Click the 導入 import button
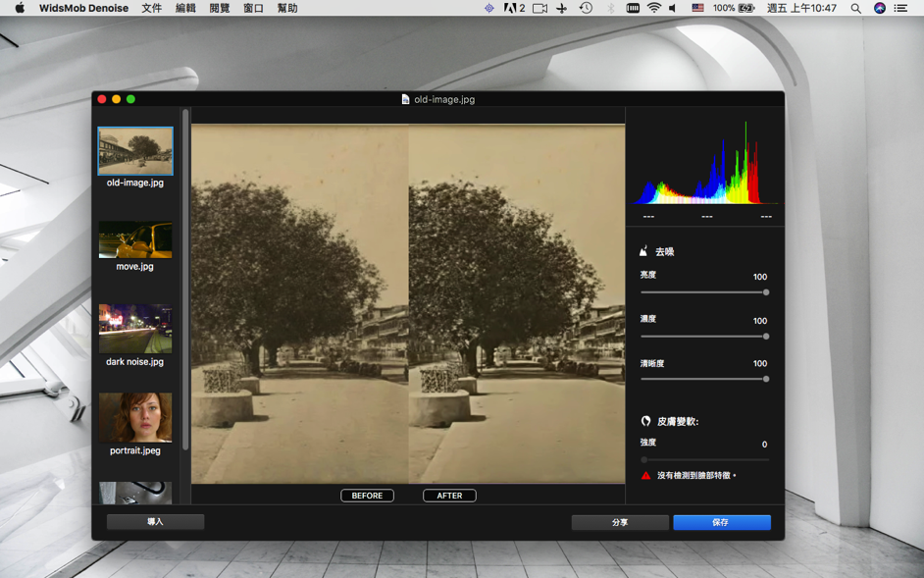The height and width of the screenshot is (578, 924). [156, 522]
